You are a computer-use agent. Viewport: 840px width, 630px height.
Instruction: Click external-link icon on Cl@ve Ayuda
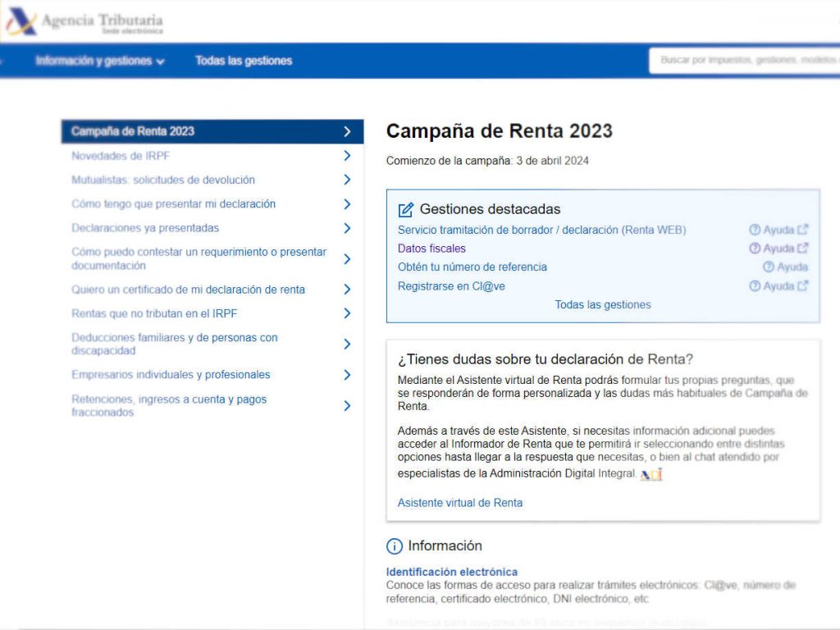pyautogui.click(x=802, y=286)
